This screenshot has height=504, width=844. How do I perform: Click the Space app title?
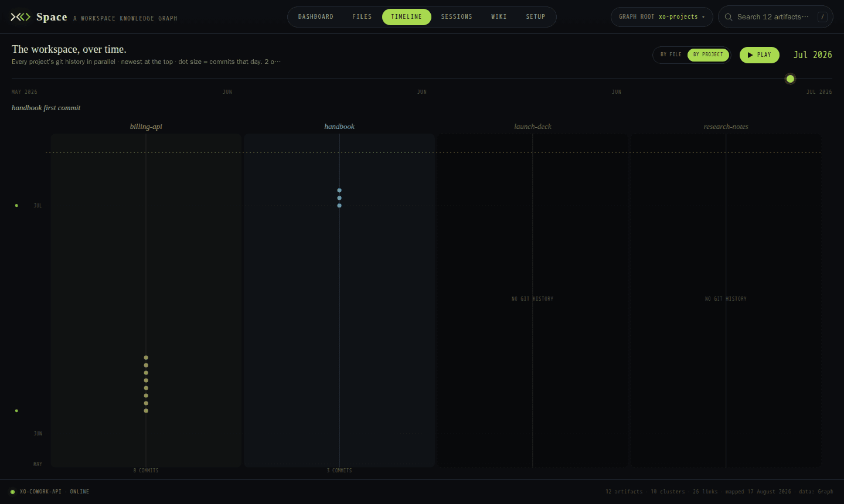tap(52, 17)
